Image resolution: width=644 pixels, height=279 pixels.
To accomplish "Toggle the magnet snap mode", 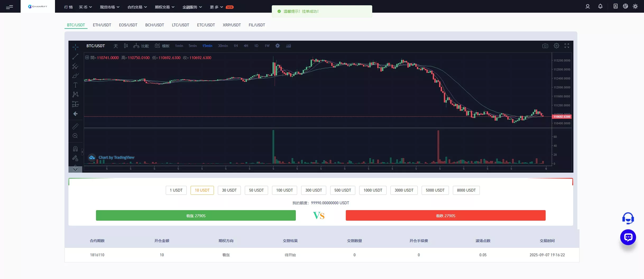I will 75,149.
